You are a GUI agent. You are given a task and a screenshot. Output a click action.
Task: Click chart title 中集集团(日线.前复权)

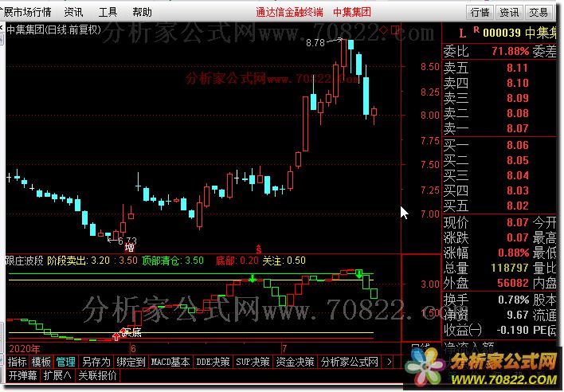coord(54,29)
